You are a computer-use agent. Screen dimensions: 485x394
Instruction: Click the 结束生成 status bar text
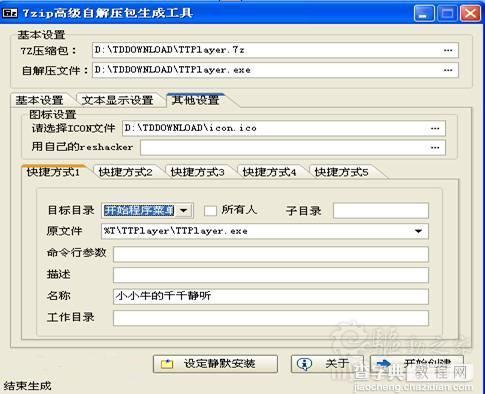27,386
